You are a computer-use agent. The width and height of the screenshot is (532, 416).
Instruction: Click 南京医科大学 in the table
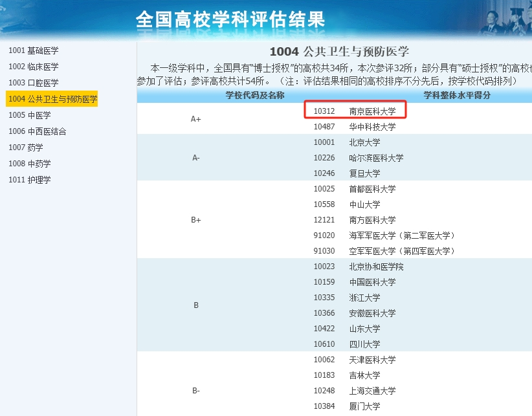click(372, 111)
